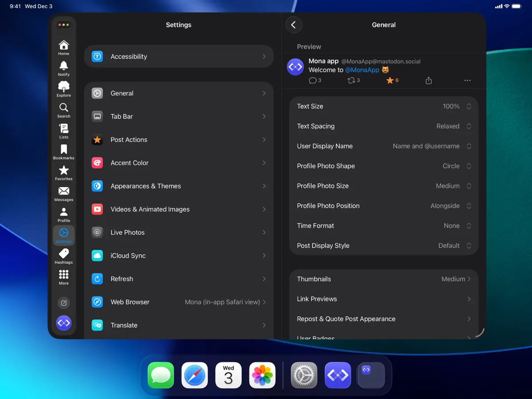Open Live Photos settings
The width and height of the screenshot is (532, 399).
point(179,232)
